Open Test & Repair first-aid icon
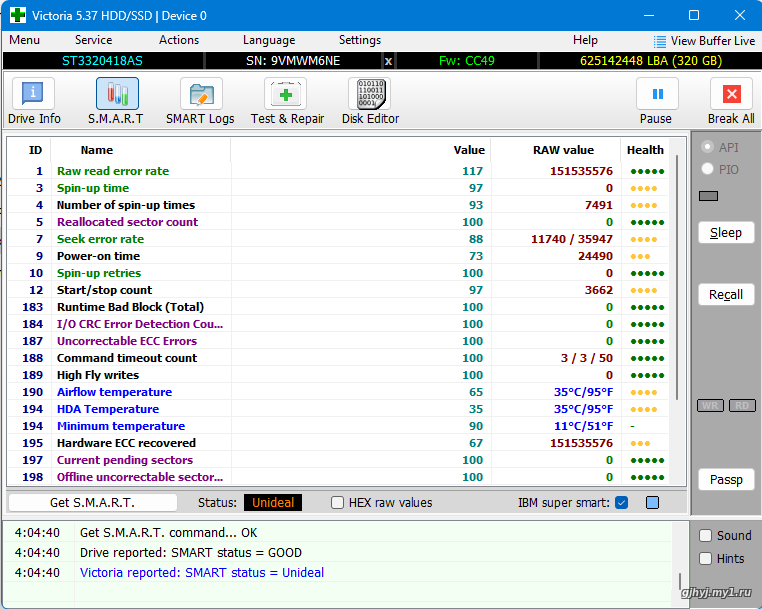Image resolution: width=762 pixels, height=609 pixels. [285, 93]
